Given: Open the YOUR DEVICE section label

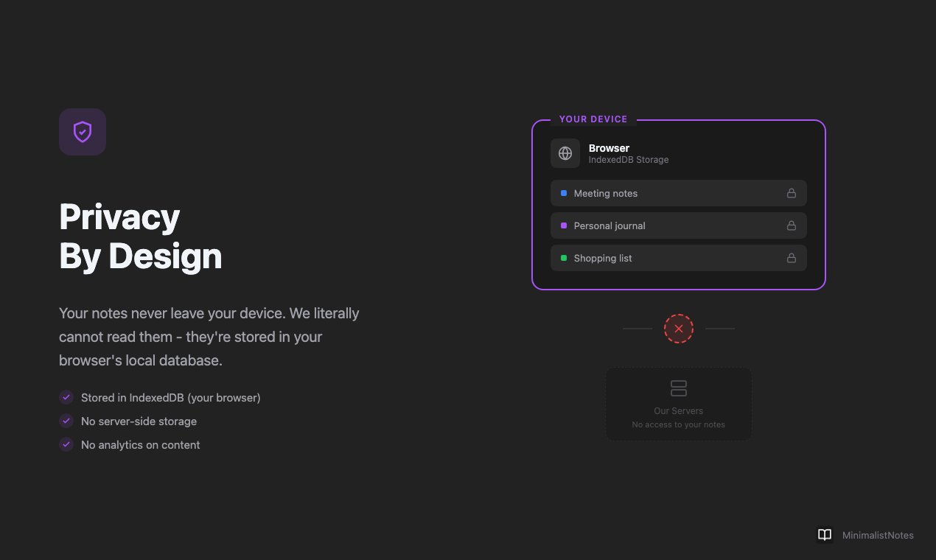Looking at the screenshot, I should [x=593, y=119].
